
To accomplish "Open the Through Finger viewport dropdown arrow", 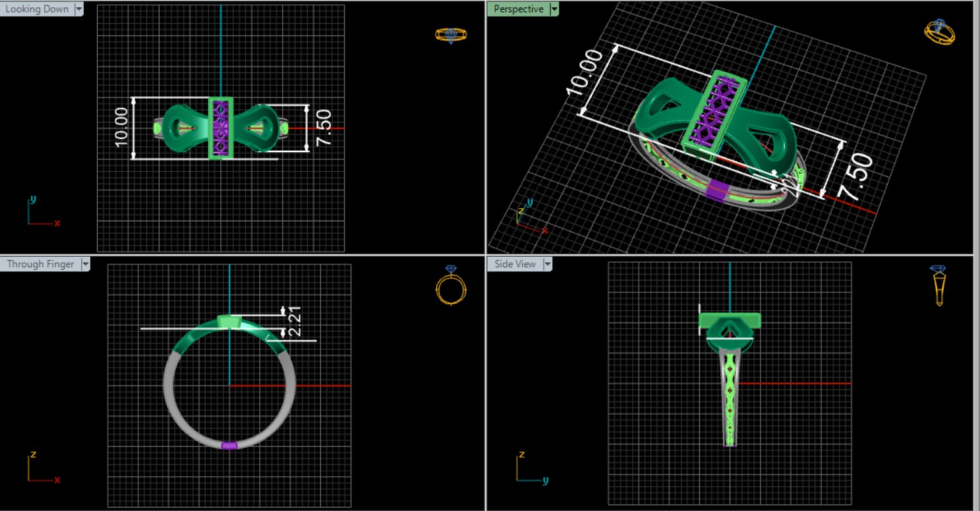I will 85,264.
